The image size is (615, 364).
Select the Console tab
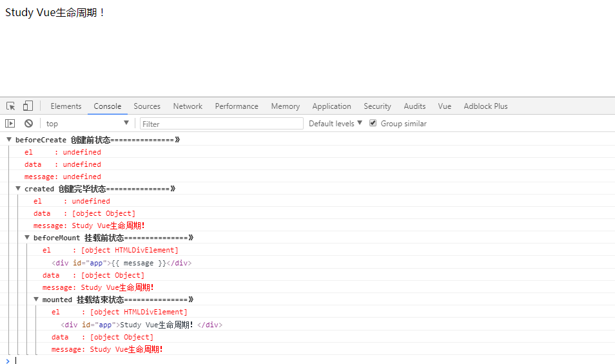coord(108,106)
